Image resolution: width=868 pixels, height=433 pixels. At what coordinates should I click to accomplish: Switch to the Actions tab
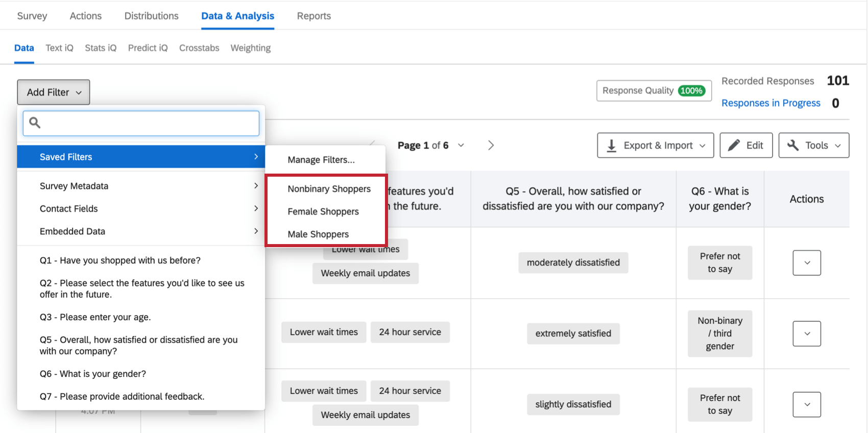coord(86,16)
